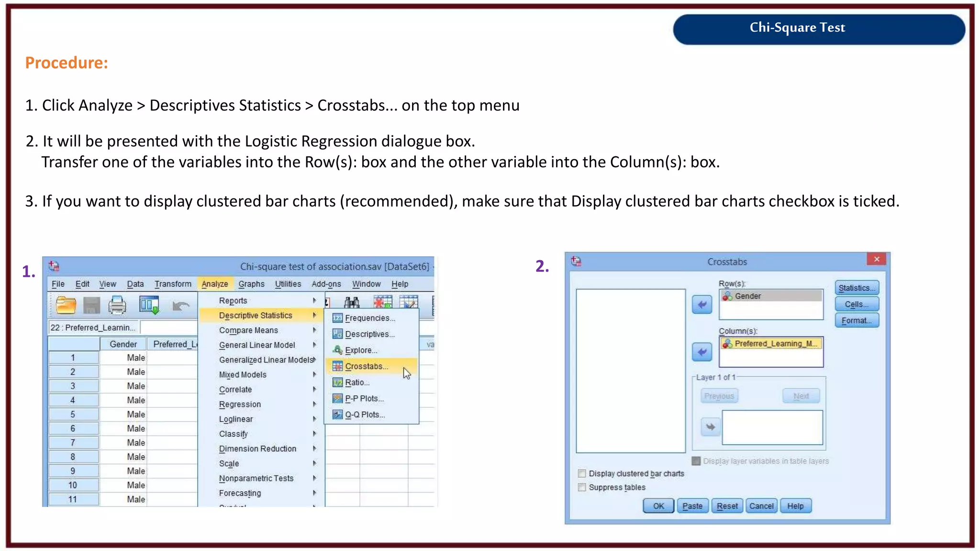980x551 pixels.
Task: Close the Crosstabs dialog
Action: [x=877, y=259]
